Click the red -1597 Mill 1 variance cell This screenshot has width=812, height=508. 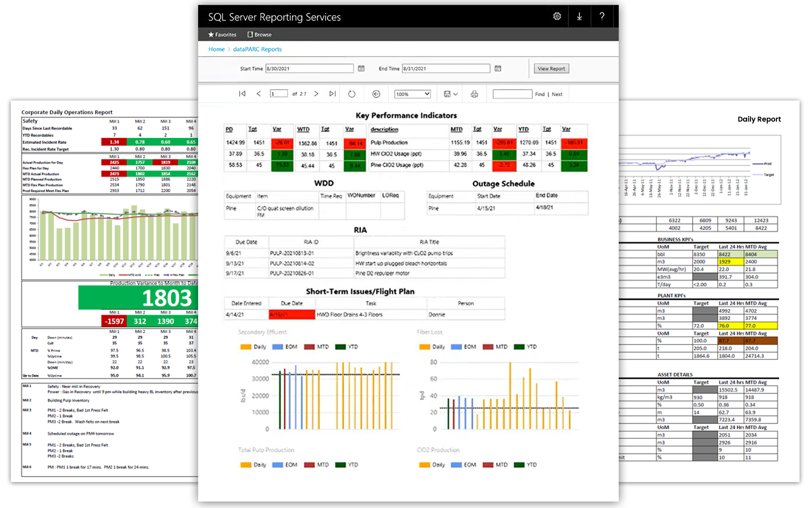[x=114, y=321]
